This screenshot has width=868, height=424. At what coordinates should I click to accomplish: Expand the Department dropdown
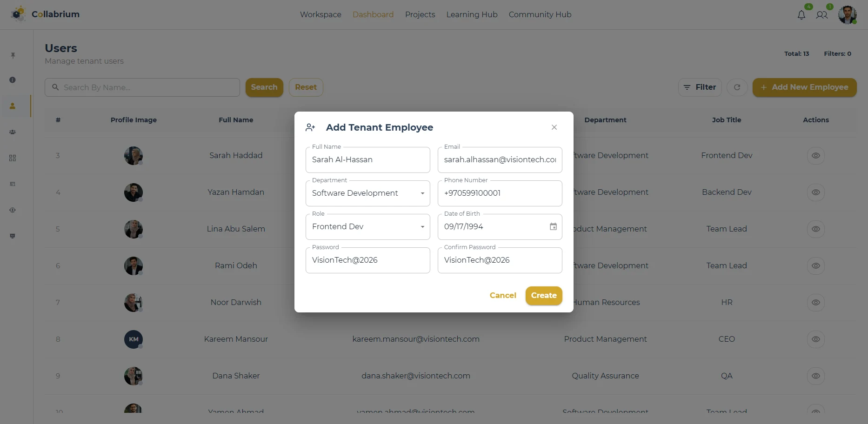point(367,193)
